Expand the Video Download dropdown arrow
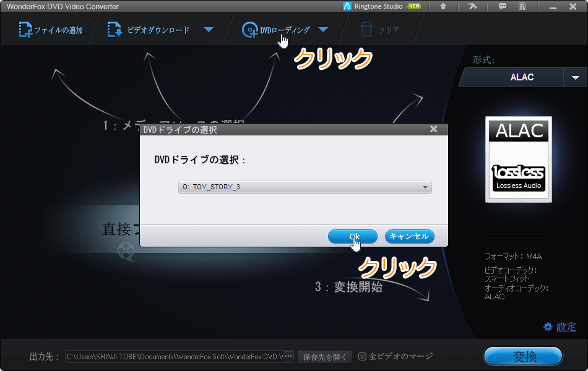Screen dimensions: 588x371 coord(209,30)
